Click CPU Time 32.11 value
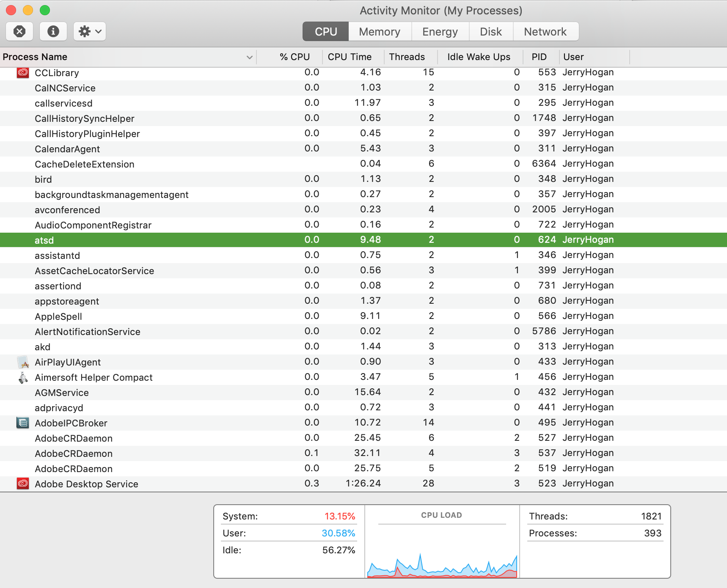The image size is (727, 588). 367,453
